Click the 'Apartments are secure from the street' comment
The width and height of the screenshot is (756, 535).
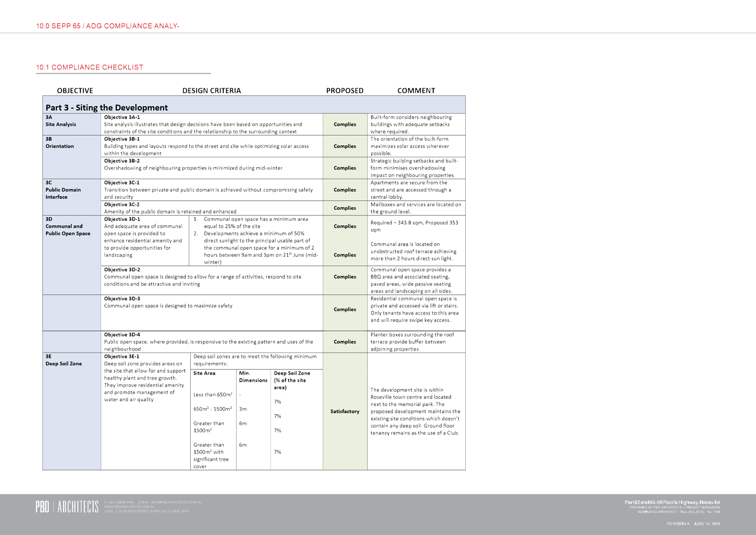click(411, 190)
